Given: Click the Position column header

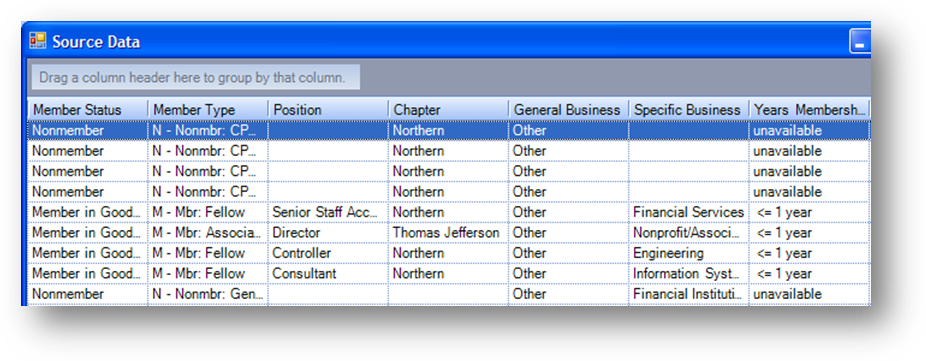Looking at the screenshot, I should 328,110.
